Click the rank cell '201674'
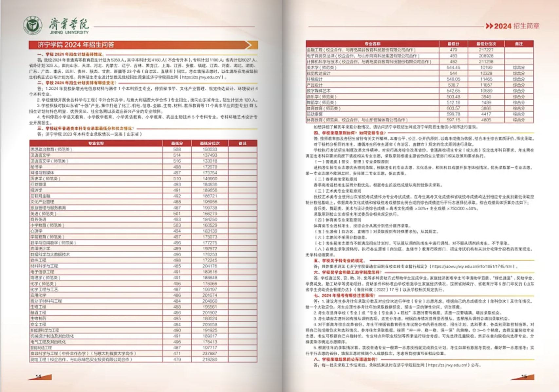 pos(210,295)
